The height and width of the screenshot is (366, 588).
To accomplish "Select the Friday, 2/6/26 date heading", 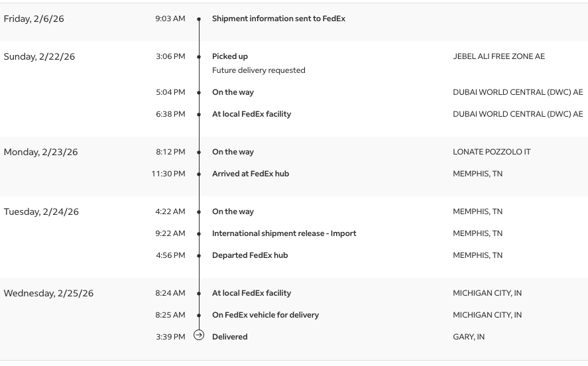I will click(x=34, y=19).
